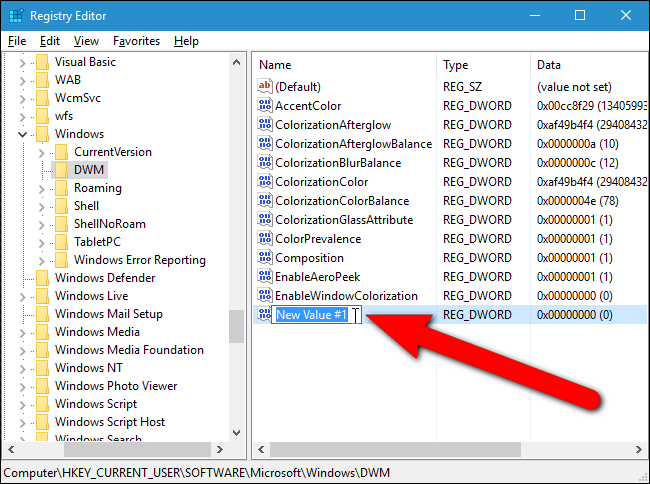Screen dimensions: 650x484
Task: Click the Windows Photo Viewer folder icon
Action: point(42,386)
